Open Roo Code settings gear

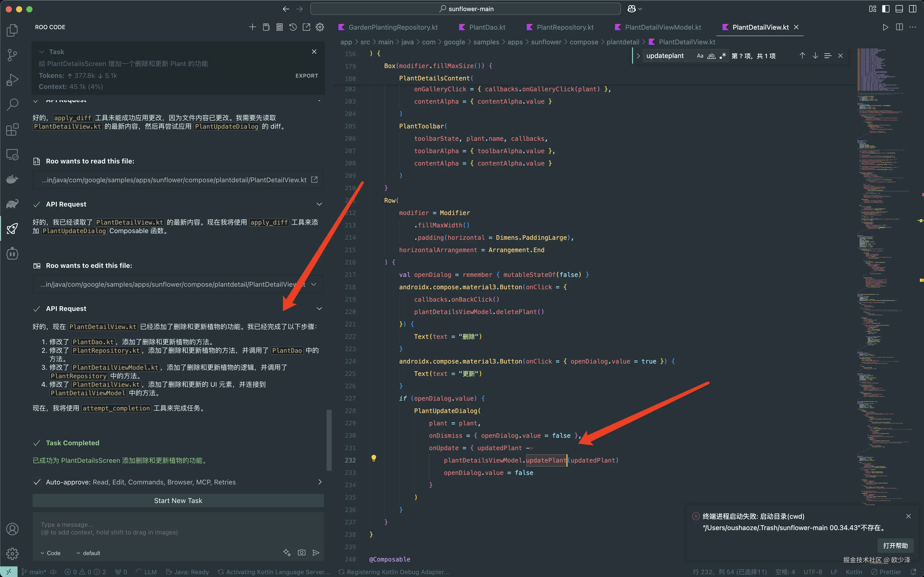point(320,27)
